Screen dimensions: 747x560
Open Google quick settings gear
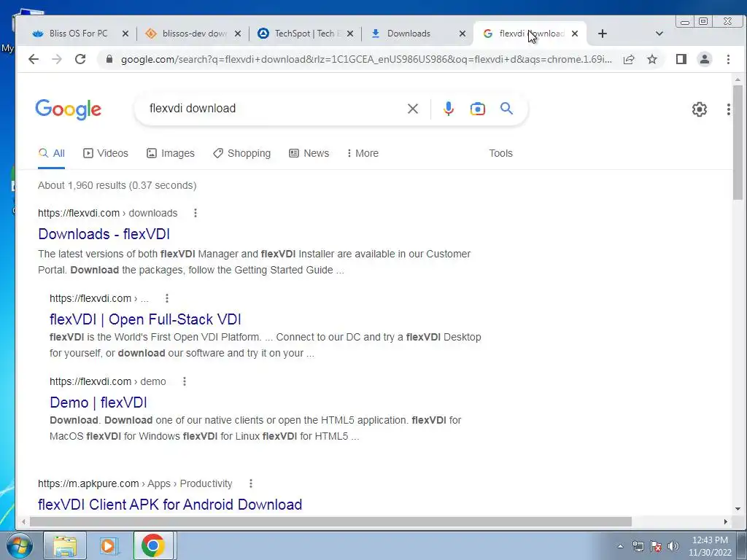[x=700, y=109]
